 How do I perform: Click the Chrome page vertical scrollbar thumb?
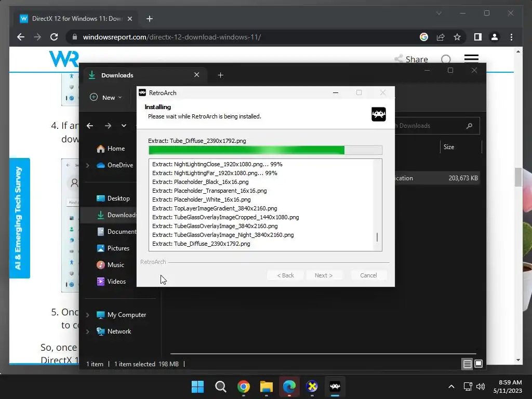pos(518,177)
